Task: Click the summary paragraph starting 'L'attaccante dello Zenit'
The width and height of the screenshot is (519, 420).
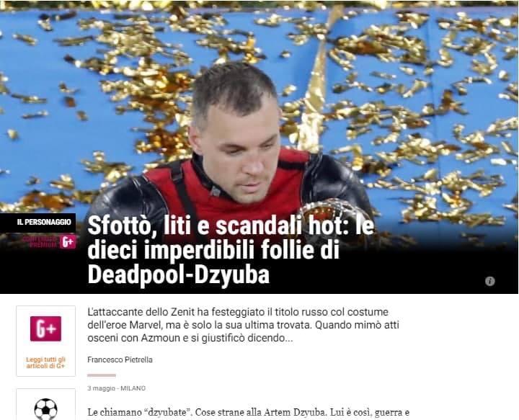Action: coord(244,325)
